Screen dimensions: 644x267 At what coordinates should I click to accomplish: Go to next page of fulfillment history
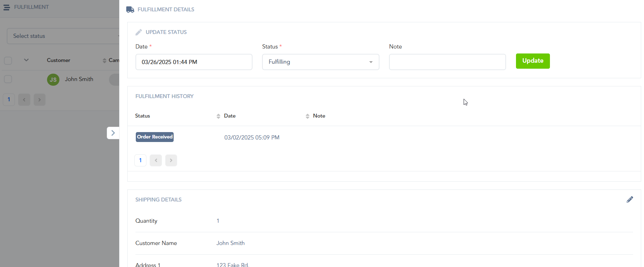point(171,160)
